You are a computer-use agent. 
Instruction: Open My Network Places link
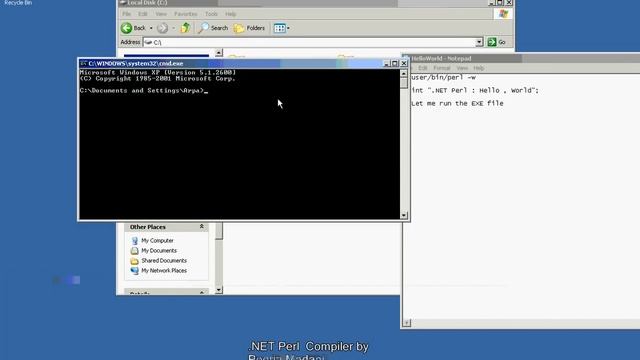pos(164,271)
